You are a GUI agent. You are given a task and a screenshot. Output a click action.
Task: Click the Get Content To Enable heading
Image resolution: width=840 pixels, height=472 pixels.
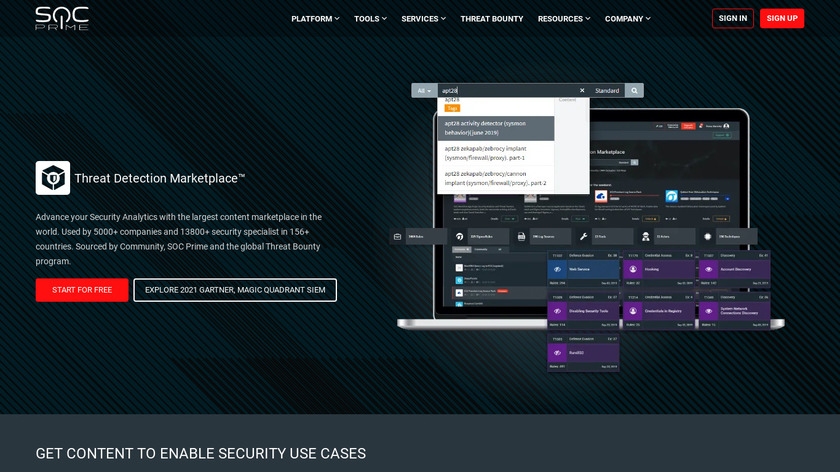[201, 453]
